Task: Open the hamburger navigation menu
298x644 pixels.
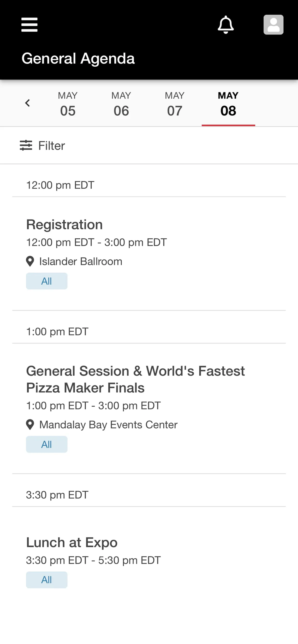Action: [x=29, y=25]
